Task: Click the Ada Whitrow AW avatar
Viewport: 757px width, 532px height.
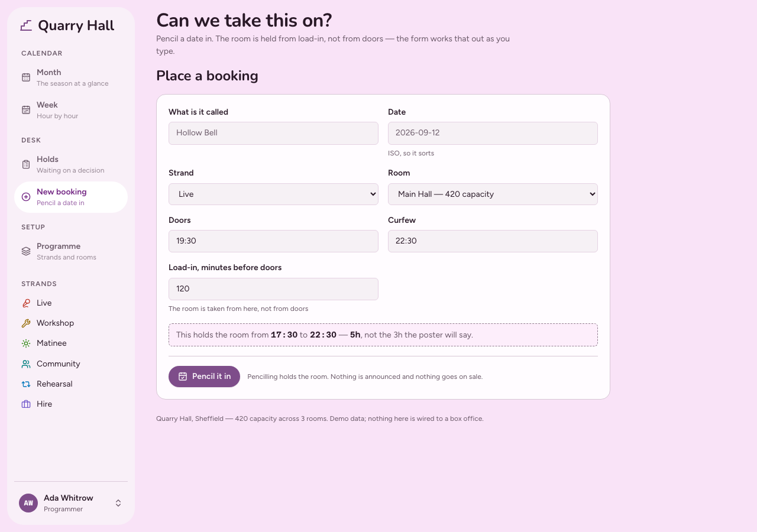Action: (28, 503)
